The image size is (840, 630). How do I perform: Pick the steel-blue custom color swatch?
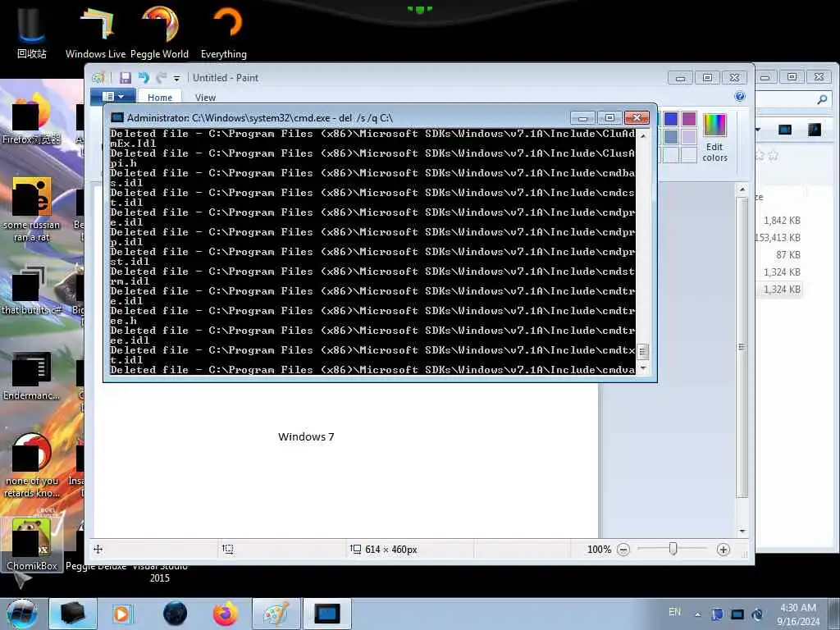click(671, 137)
